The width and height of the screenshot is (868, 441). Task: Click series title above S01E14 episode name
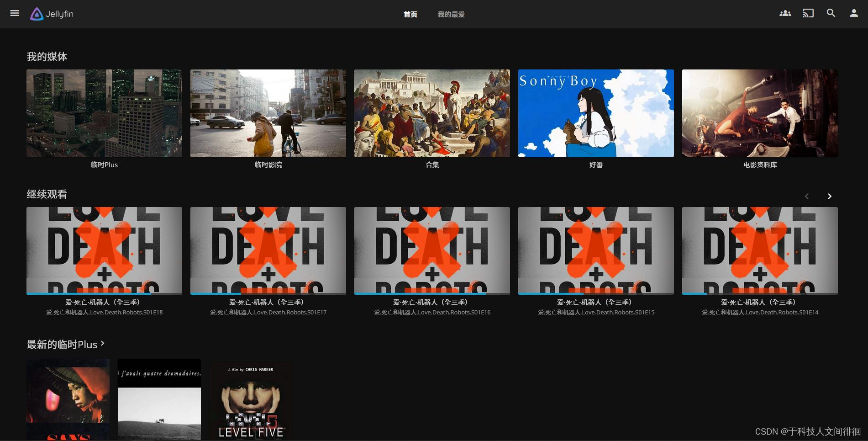(x=760, y=302)
